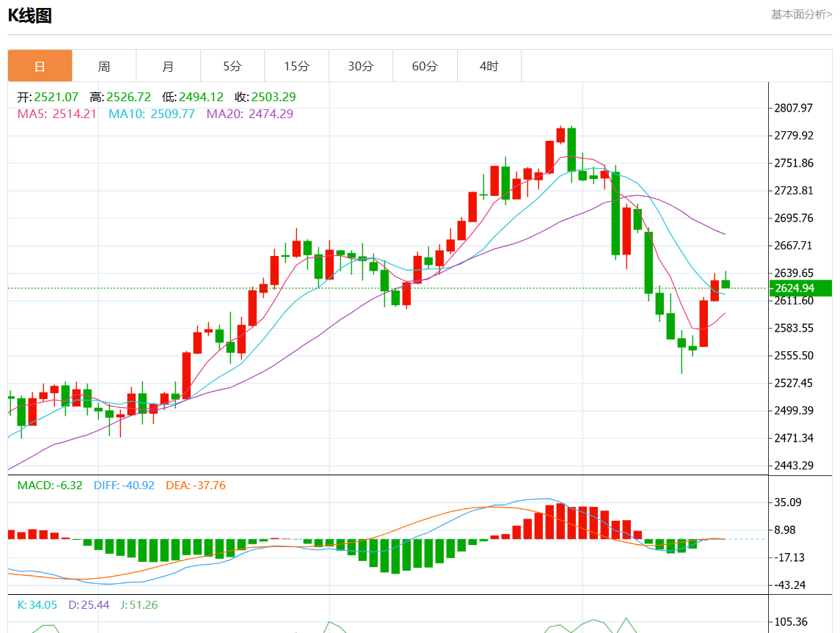This screenshot has width=840, height=633.
Task: Click the green 2624.94 current price tag
Action: 800,288
